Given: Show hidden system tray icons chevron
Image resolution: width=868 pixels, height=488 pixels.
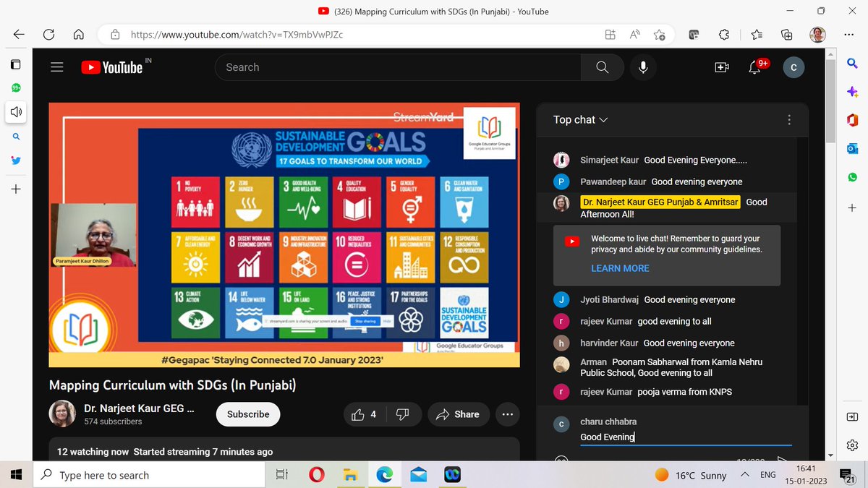Looking at the screenshot, I should [x=744, y=475].
